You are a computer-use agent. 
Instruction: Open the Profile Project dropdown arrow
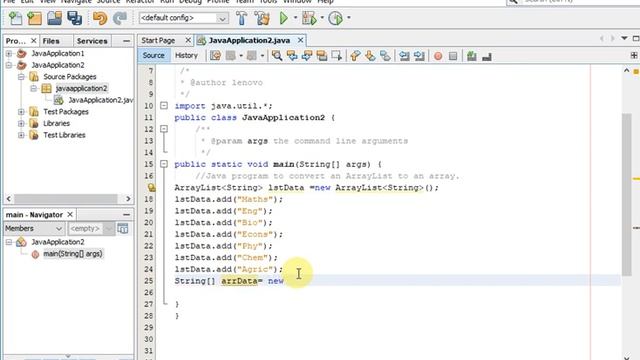tap(349, 18)
